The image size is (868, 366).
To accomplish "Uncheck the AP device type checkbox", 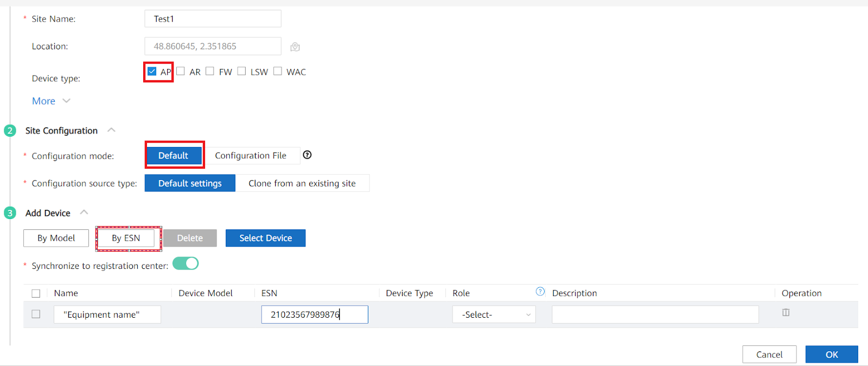I will [x=152, y=72].
